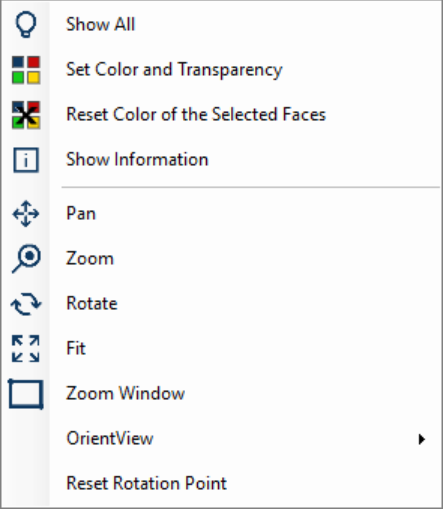Open the OrientView menu entry
The height and width of the screenshot is (509, 443).
221,439
